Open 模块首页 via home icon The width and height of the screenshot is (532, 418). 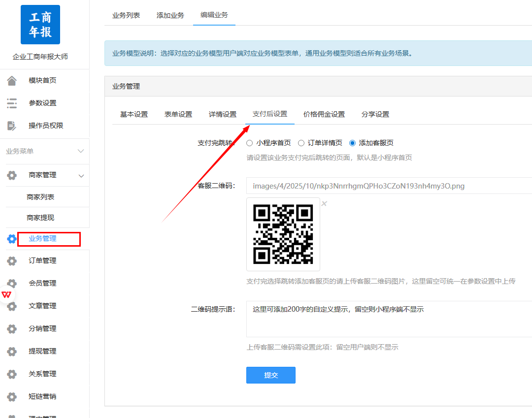(x=12, y=80)
